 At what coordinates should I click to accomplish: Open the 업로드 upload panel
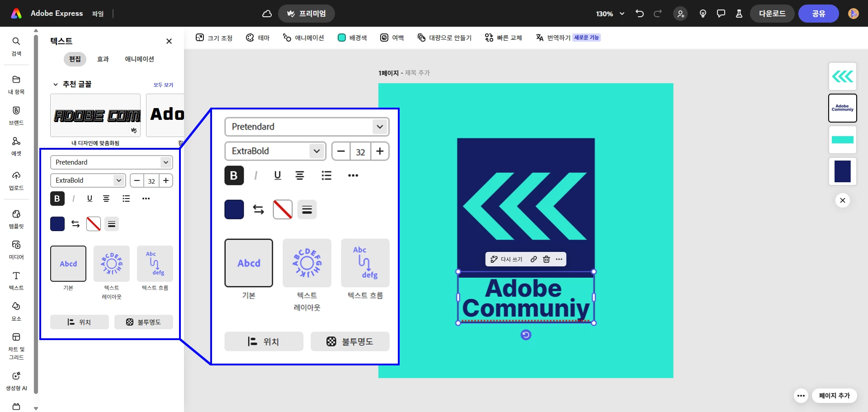pos(16,180)
